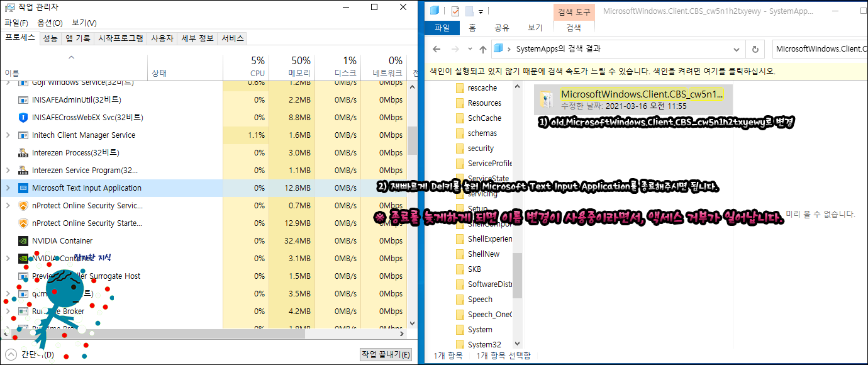Click the Interezen Process(32비트) icon
The height and width of the screenshot is (365, 868).
(x=23, y=152)
